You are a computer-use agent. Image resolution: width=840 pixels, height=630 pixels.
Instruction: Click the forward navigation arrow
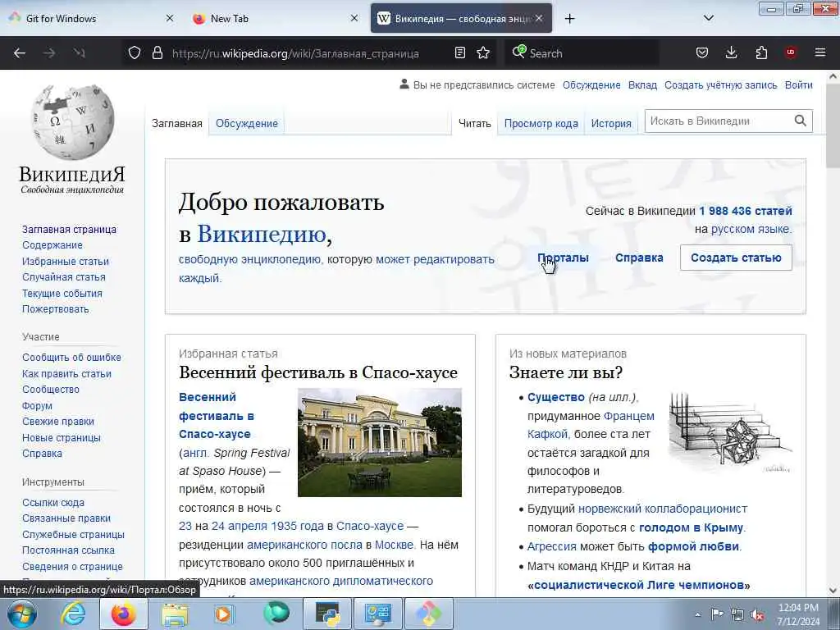click(49, 53)
